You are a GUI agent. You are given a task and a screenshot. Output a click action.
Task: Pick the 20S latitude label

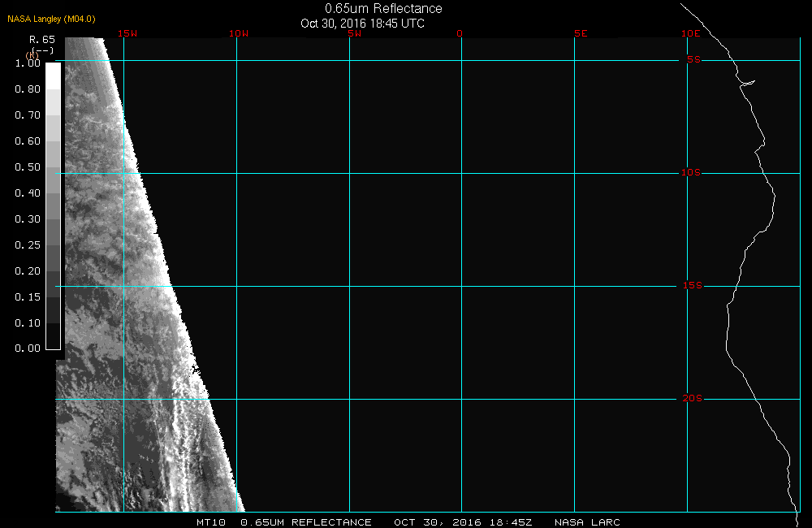click(x=692, y=399)
